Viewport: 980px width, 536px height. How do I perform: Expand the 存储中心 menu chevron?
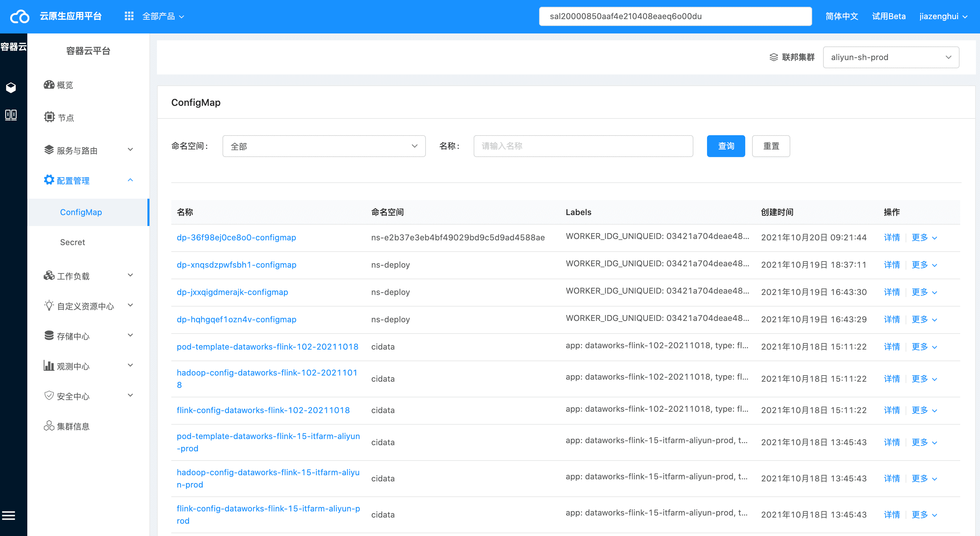click(x=130, y=335)
